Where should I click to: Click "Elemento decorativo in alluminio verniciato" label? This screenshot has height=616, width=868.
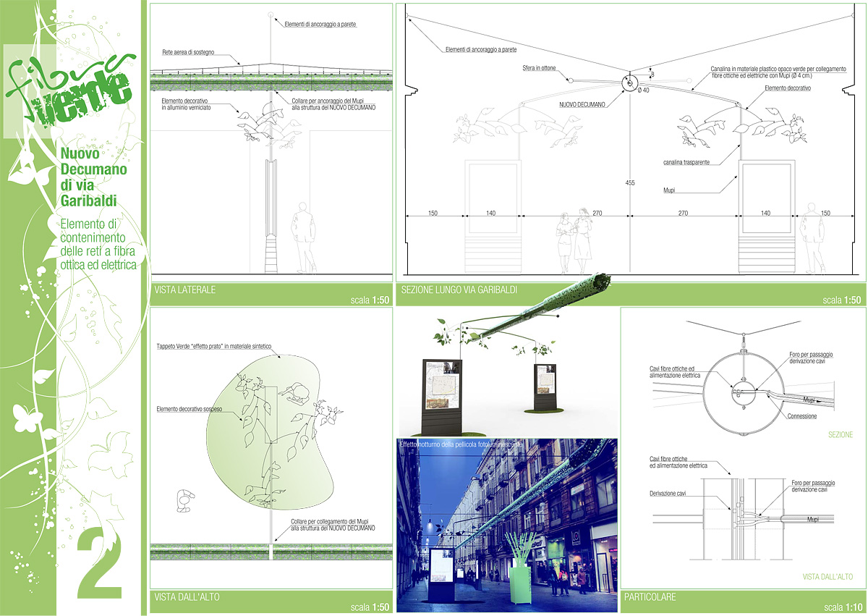(188, 104)
